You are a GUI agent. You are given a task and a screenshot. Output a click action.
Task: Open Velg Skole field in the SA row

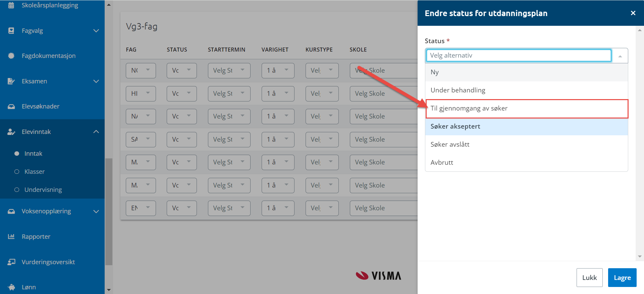[383, 140]
